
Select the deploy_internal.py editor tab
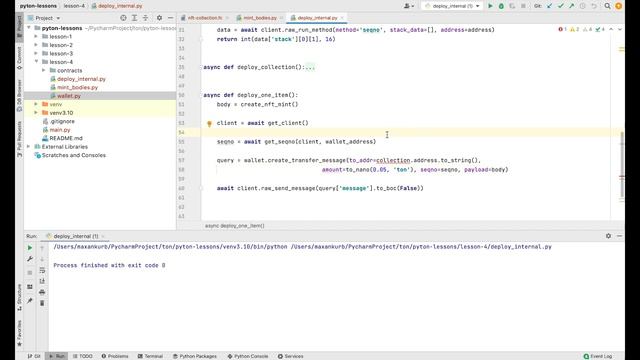tap(317, 18)
